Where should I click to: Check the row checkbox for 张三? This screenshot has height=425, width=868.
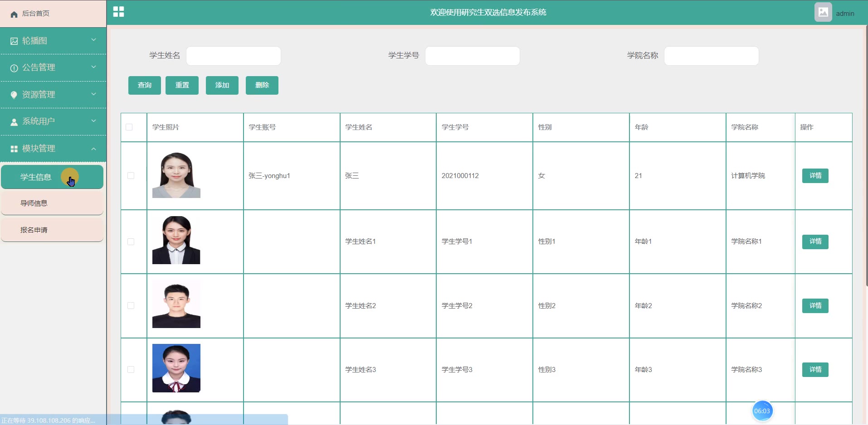131,176
